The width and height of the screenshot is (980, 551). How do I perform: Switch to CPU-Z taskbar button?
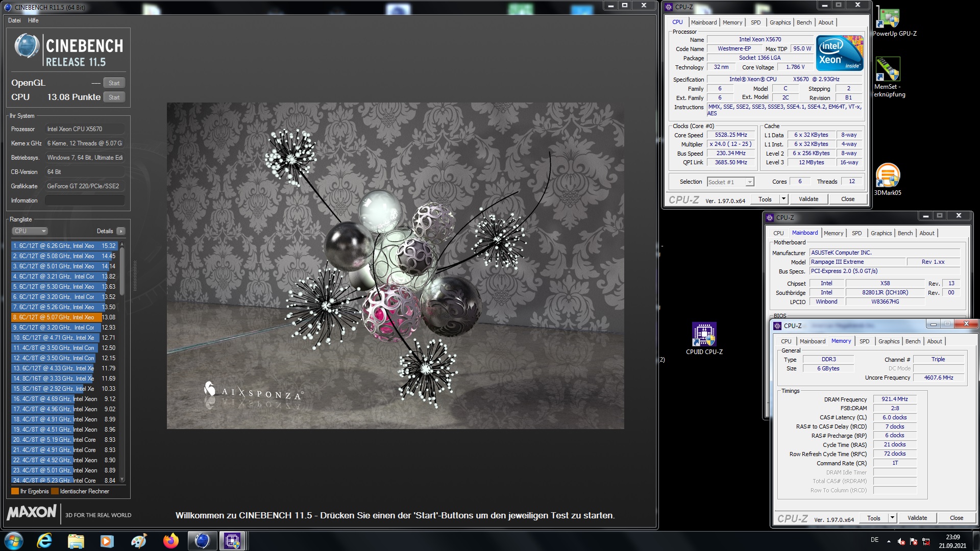233,541
